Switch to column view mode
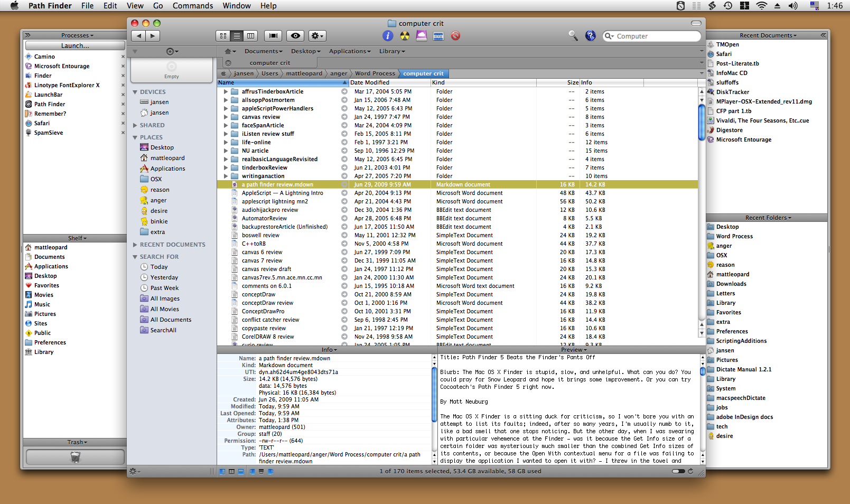 pyautogui.click(x=250, y=36)
